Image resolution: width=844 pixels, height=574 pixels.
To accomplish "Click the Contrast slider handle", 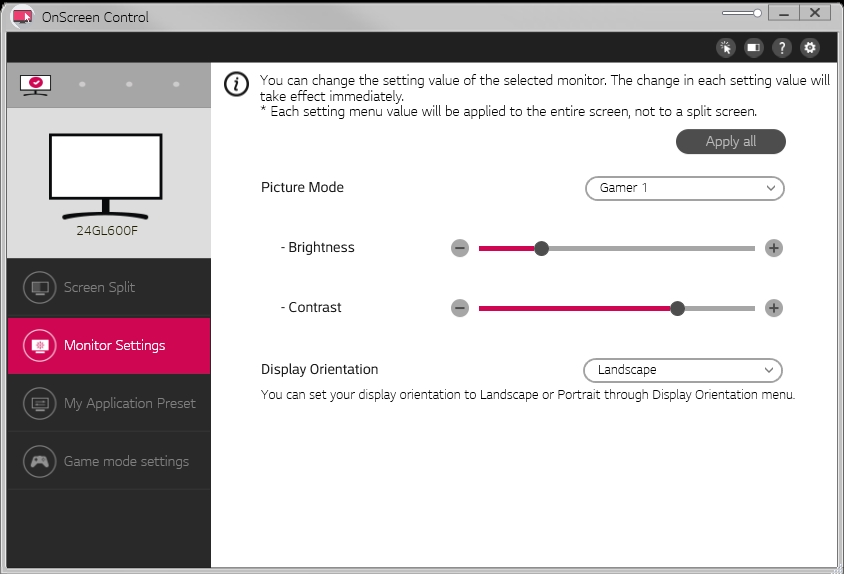I will pyautogui.click(x=677, y=309).
